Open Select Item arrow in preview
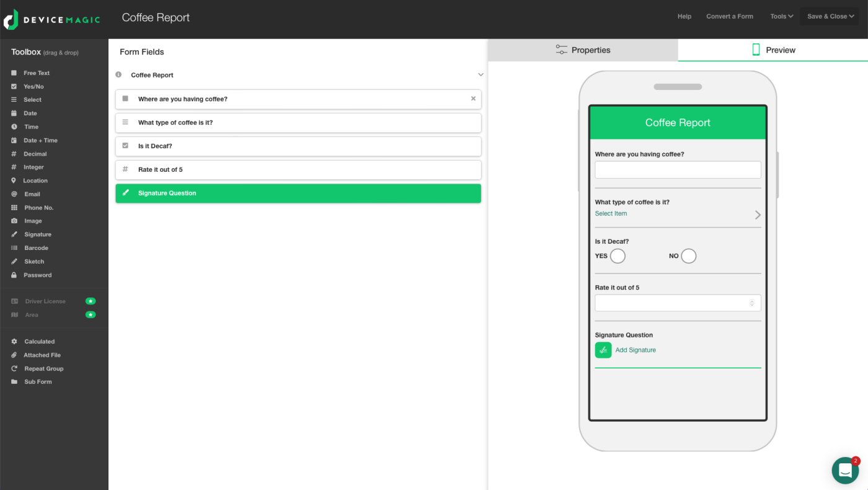Viewport: 868px width, 490px height. click(x=758, y=215)
